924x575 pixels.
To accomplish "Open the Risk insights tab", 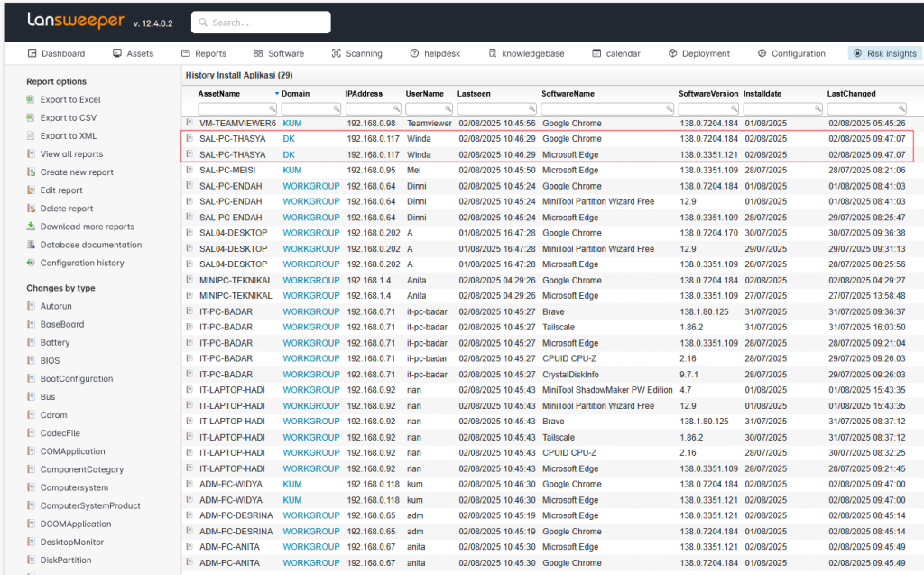I will click(885, 53).
